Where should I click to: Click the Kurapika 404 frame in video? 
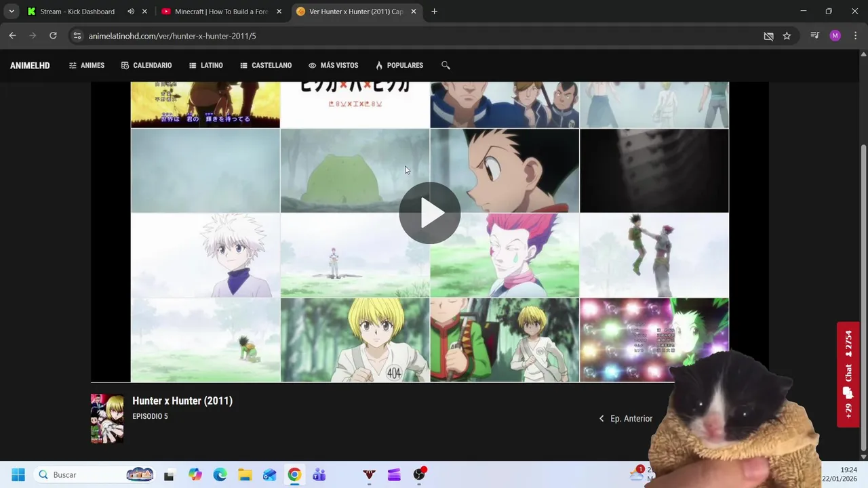[355, 340]
